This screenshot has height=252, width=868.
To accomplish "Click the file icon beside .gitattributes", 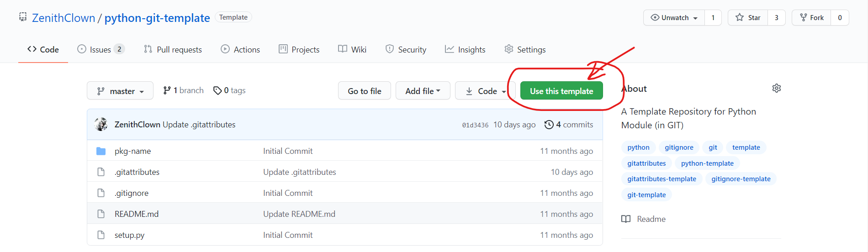I will [101, 172].
